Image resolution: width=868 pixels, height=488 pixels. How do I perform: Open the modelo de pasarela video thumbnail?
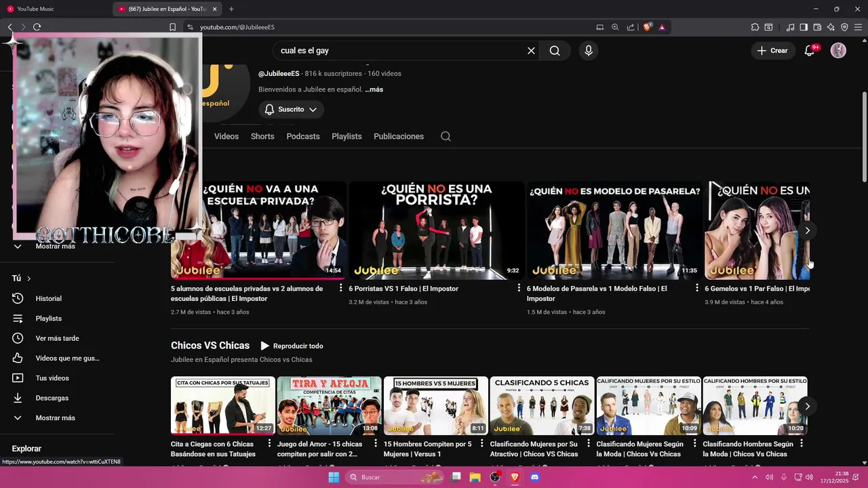coord(614,230)
